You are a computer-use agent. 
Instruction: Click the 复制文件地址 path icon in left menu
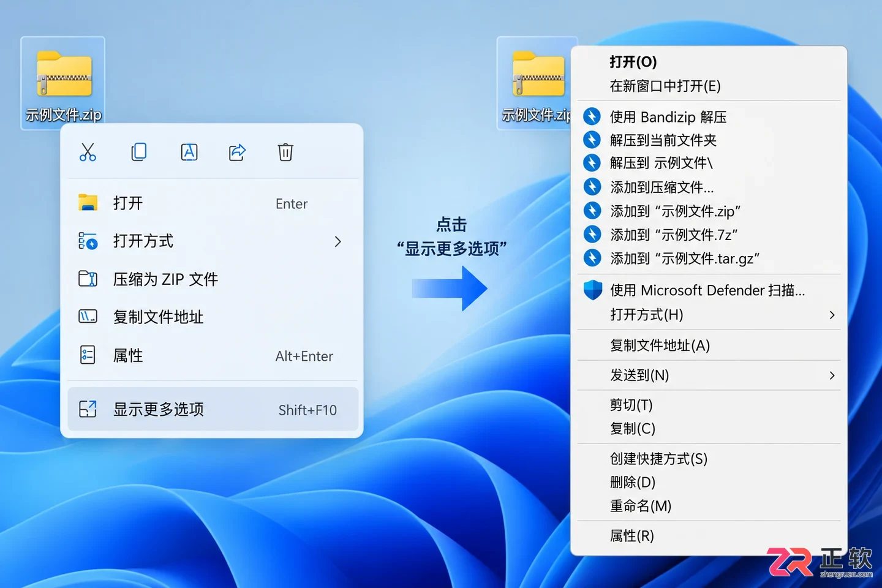(88, 317)
